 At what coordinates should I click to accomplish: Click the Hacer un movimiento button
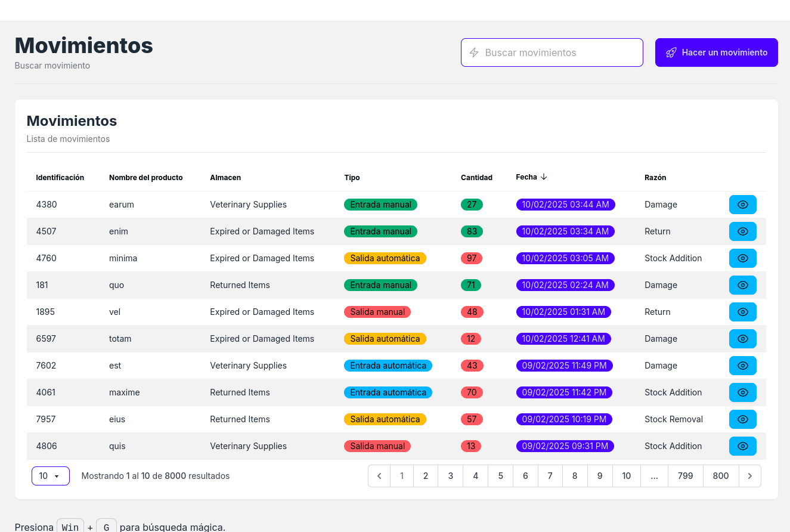click(x=716, y=52)
